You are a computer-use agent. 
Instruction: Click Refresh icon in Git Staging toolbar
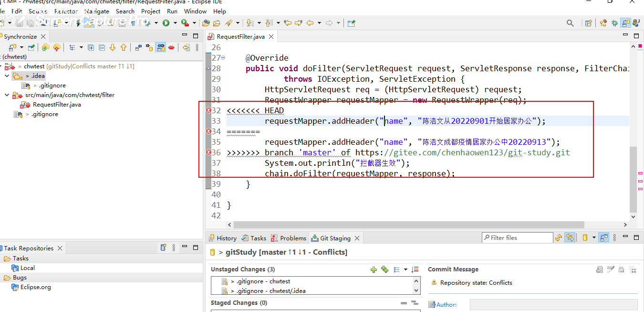(559, 237)
